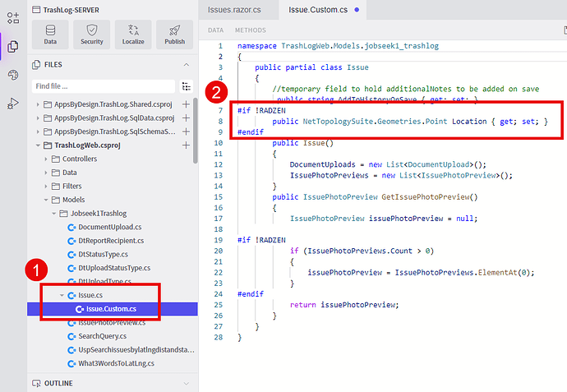This screenshot has width=567, height=392.
Task: Click the Find file search box
Action: 104,86
